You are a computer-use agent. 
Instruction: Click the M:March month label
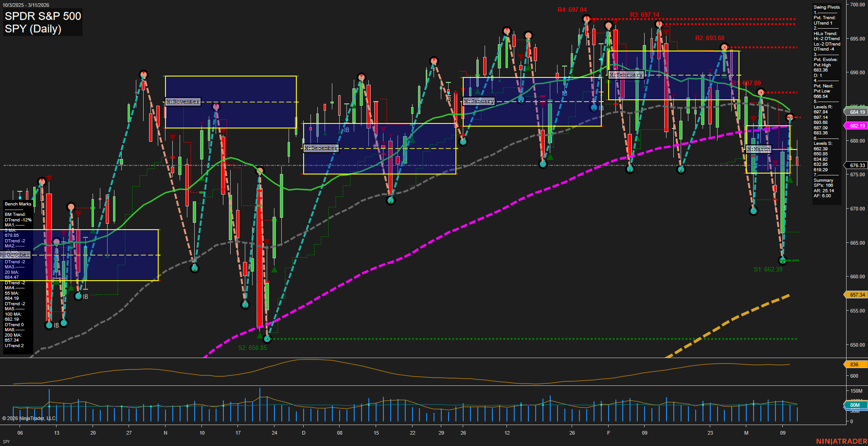point(759,149)
